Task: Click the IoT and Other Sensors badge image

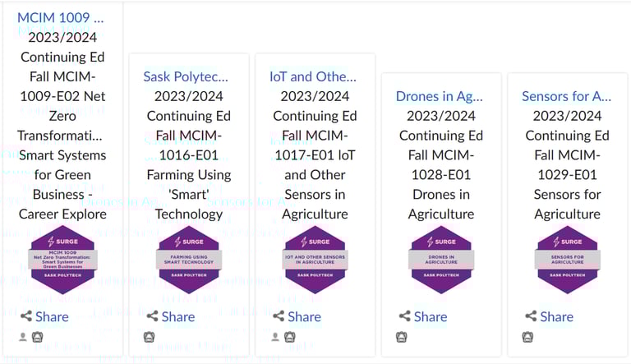Action: click(315, 260)
